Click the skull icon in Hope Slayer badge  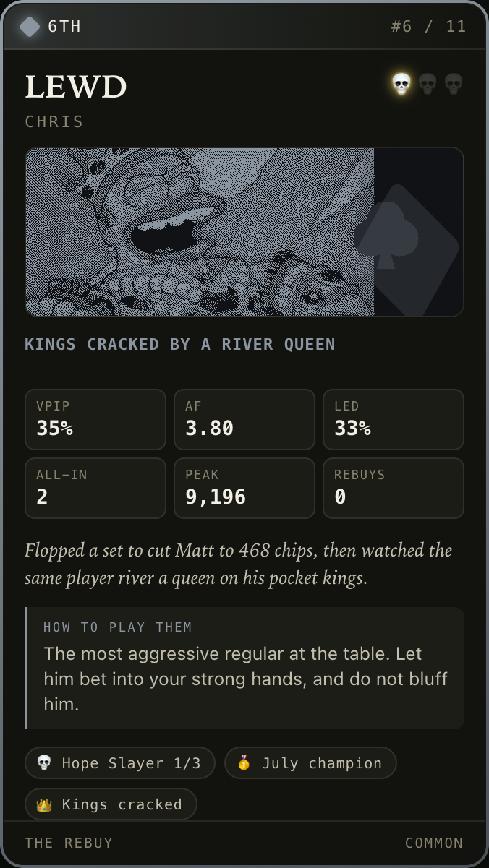44,763
